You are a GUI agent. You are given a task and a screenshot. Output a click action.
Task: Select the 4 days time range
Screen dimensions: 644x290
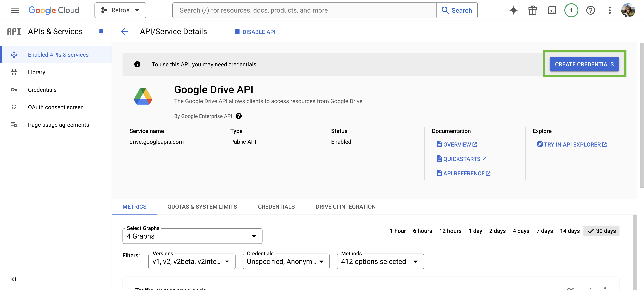[x=521, y=231]
